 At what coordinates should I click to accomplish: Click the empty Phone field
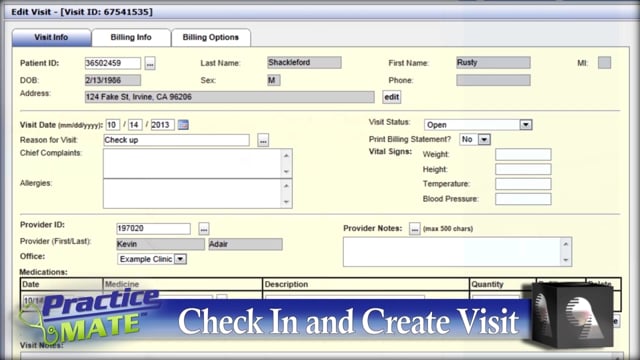[493, 80]
